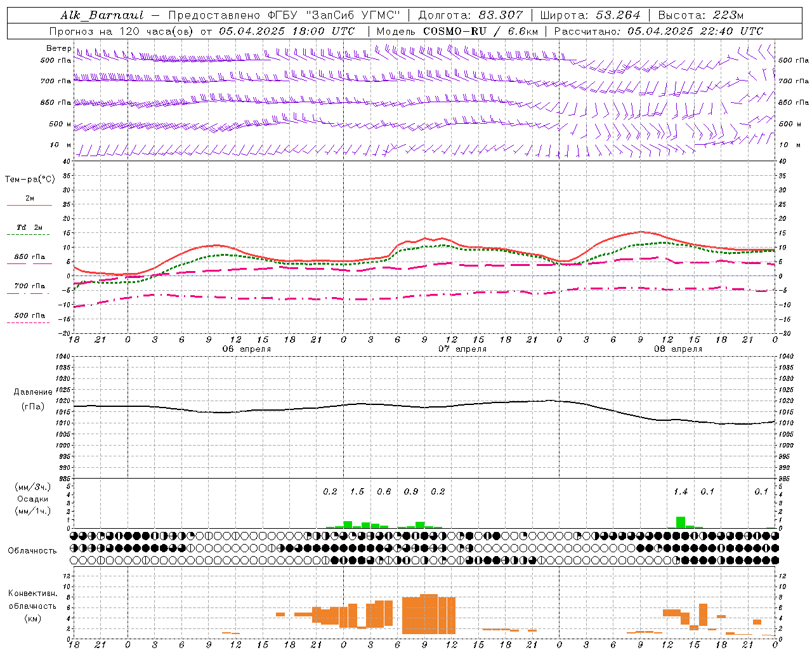This screenshot has width=812, height=650.
Task: Click the widest tall orange convective cloud block
Action: pos(429,614)
